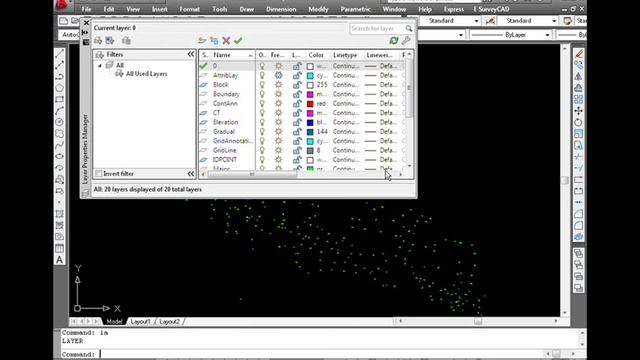Collapse the Filters tree pane chevron
Viewport: 640px width, 360px height.
tap(191, 54)
